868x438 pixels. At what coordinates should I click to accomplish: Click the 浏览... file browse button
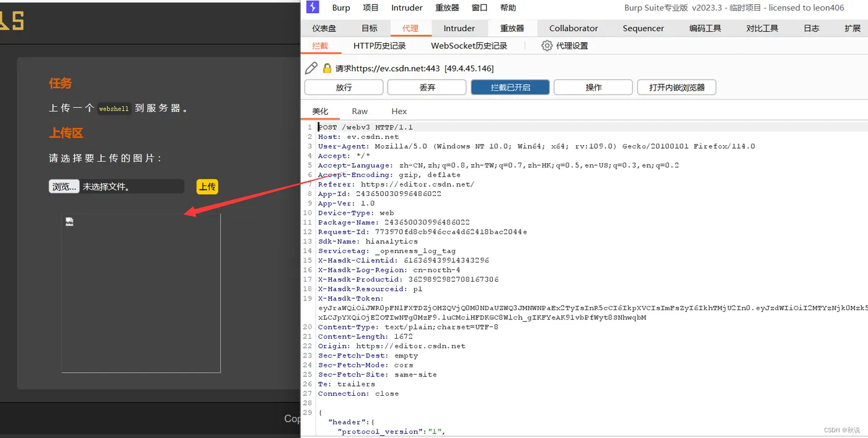pos(64,187)
